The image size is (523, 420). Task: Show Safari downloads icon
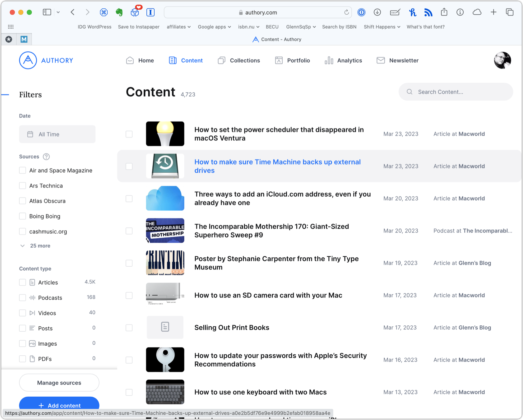point(377,12)
